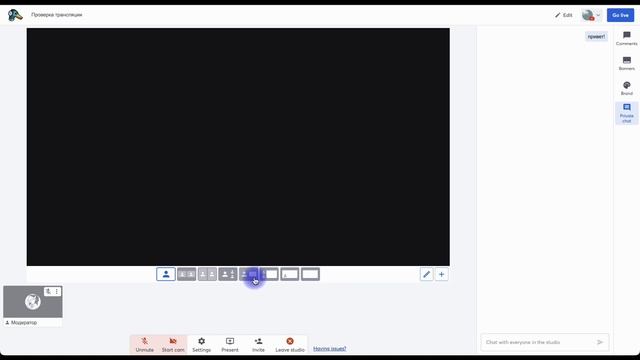Click the Unmute microphone button
640x360 pixels.
[144, 344]
